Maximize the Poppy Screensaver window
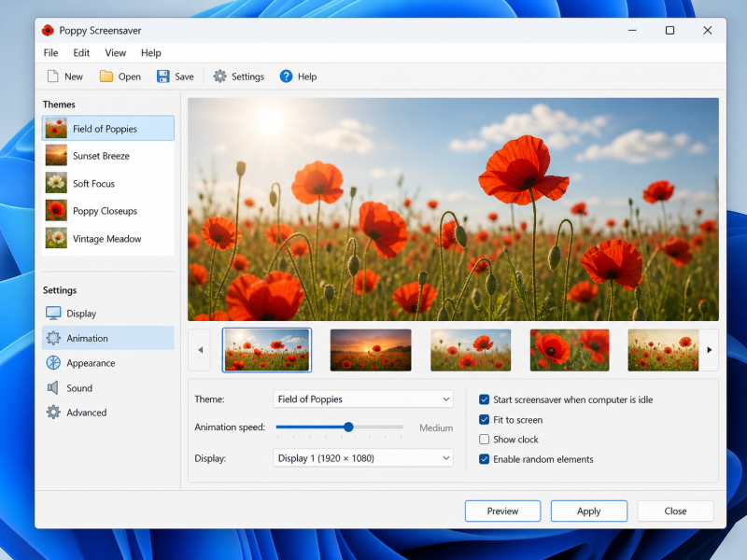Viewport: 747px width, 560px height. pos(669,31)
